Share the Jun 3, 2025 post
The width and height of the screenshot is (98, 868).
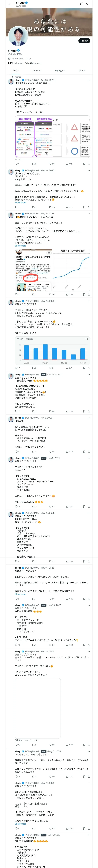point(89,452)
